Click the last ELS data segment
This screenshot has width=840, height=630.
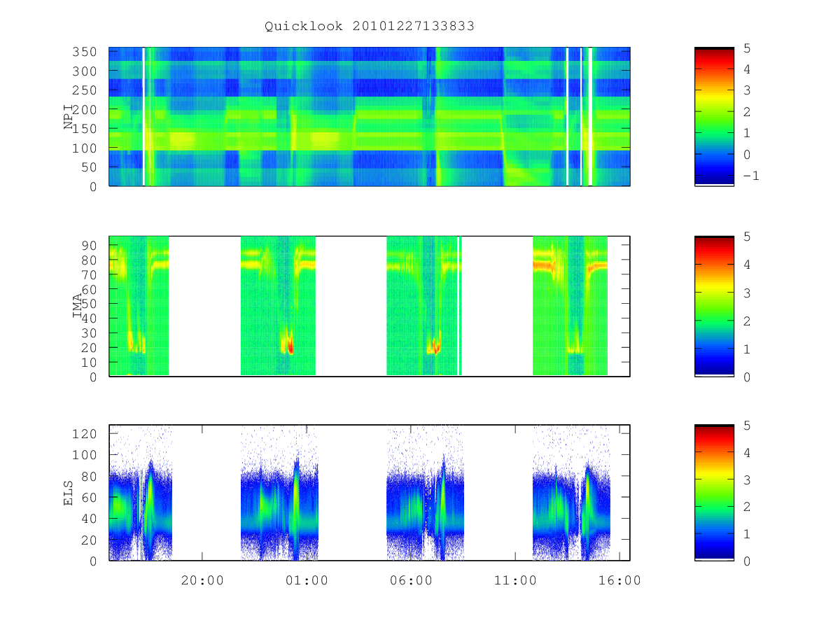[x=571, y=493]
